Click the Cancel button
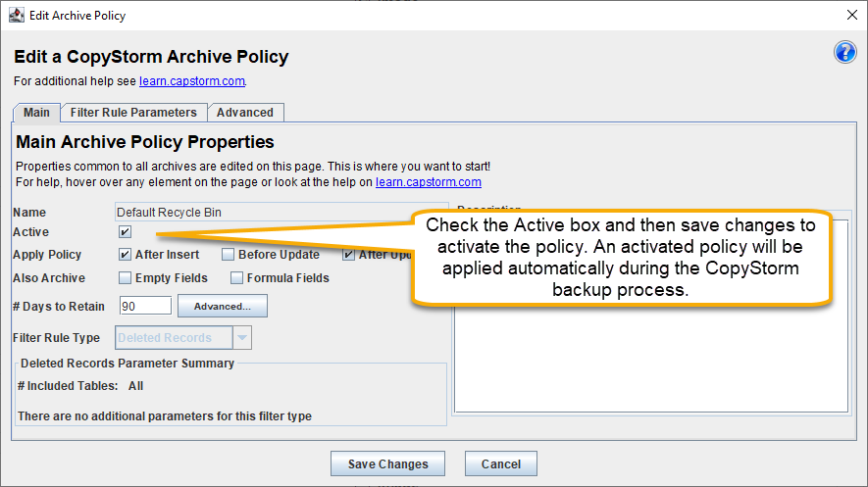Screen dimensions: 868x487 click(x=501, y=463)
